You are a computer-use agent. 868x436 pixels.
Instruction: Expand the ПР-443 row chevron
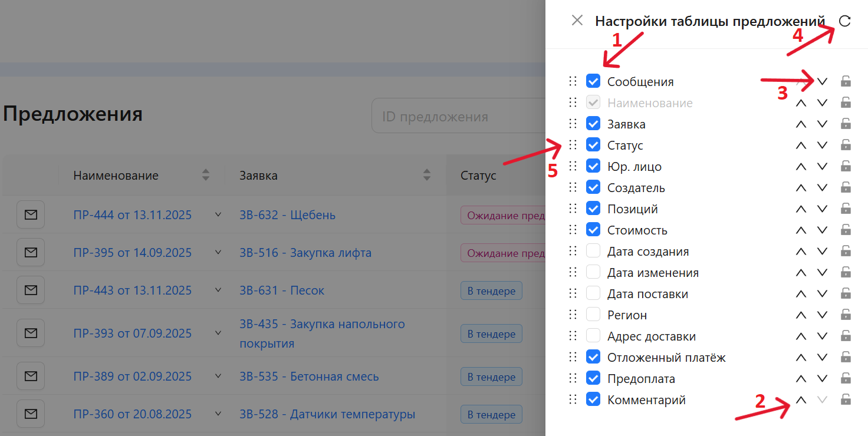click(x=218, y=290)
